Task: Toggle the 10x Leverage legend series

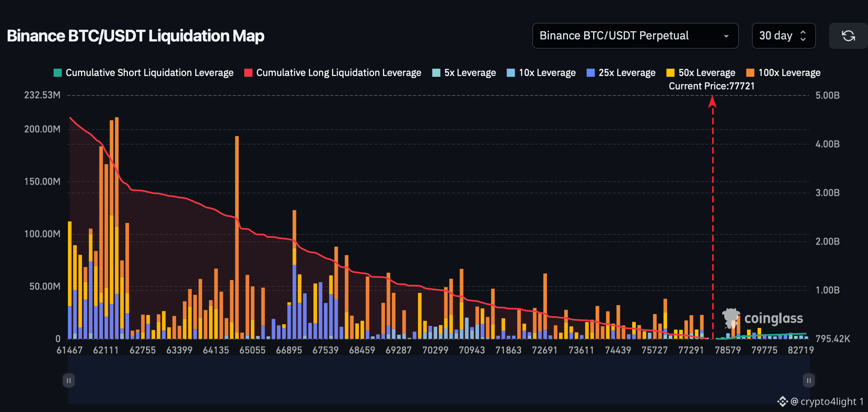Action: coord(542,73)
